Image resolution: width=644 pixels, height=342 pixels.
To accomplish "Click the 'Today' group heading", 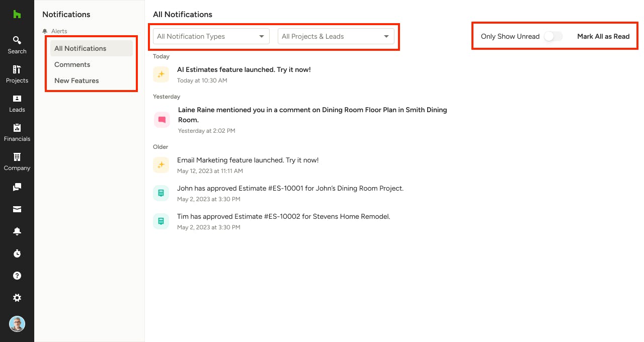I will 161,56.
